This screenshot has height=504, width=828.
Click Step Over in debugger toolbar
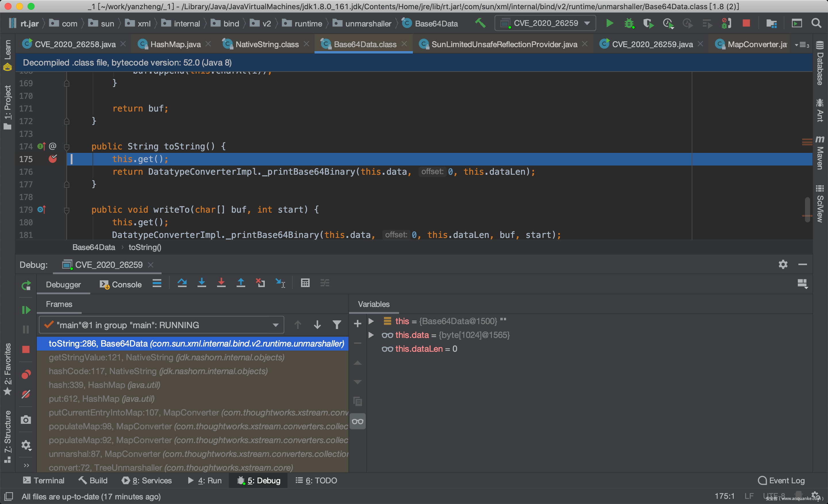[182, 283]
